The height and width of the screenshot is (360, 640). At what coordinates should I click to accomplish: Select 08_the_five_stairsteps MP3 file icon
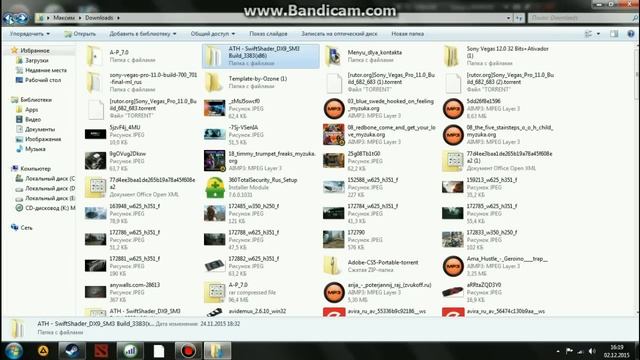[453, 135]
